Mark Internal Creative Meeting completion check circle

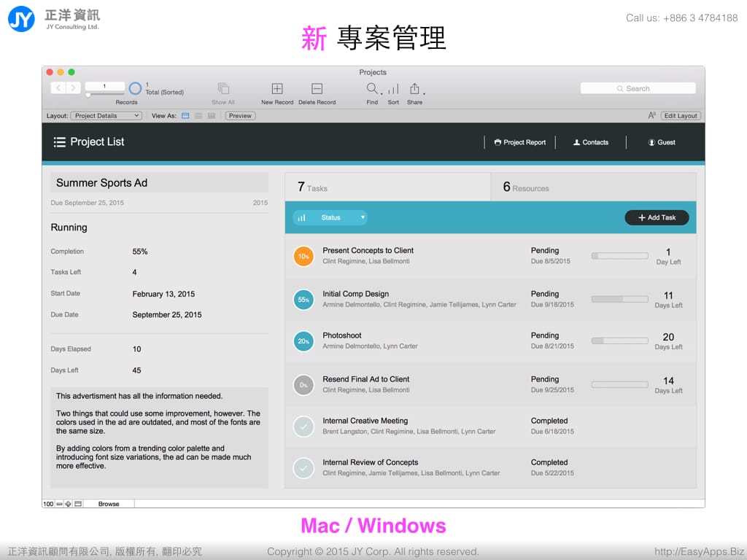click(x=303, y=426)
